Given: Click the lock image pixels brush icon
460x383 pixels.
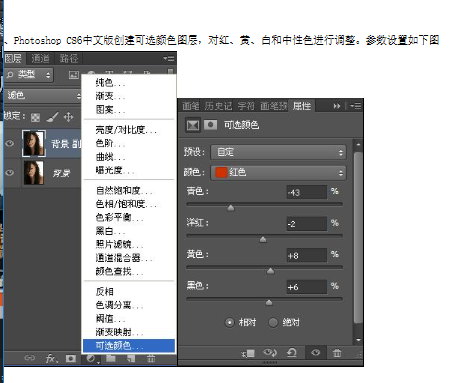Looking at the screenshot, I should (52, 117).
